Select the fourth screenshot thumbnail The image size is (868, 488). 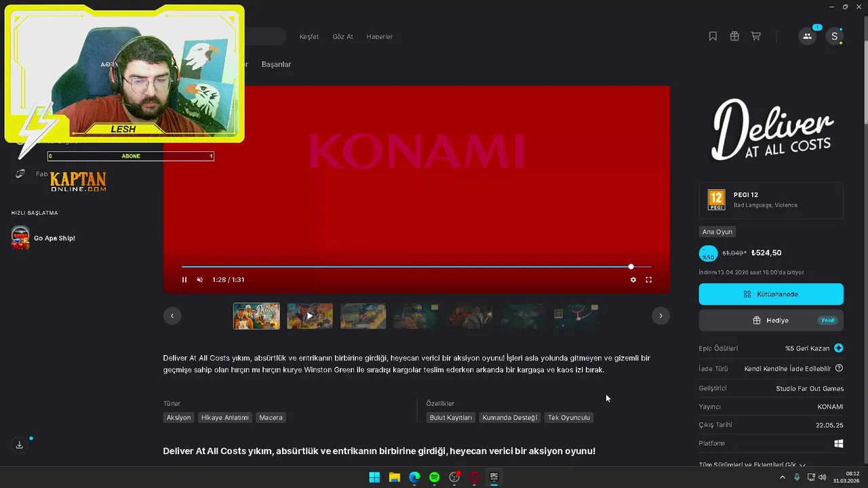416,316
